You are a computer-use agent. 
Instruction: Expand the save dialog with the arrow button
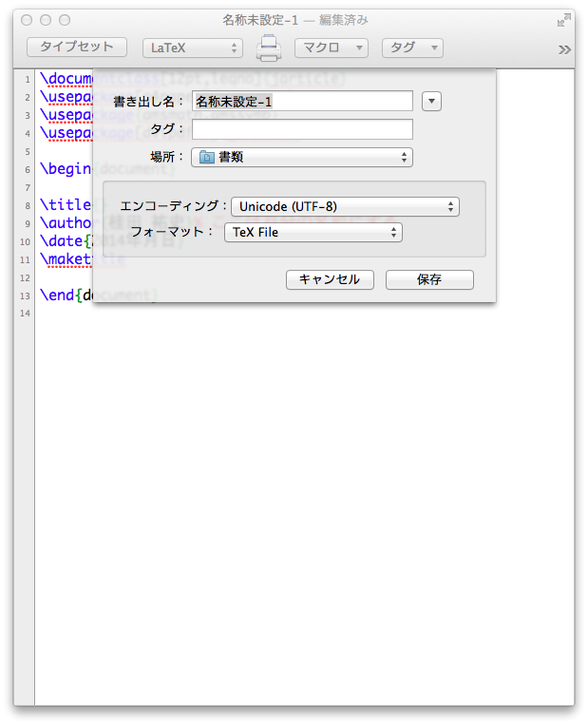tap(431, 101)
